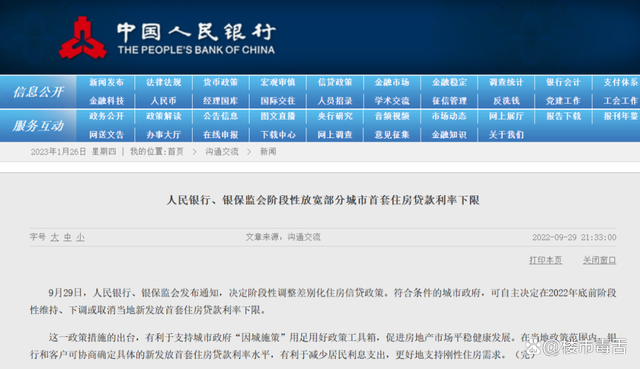Click the People's Bank of China logo emblem
Viewport: 640px width, 369px height.
click(82, 38)
